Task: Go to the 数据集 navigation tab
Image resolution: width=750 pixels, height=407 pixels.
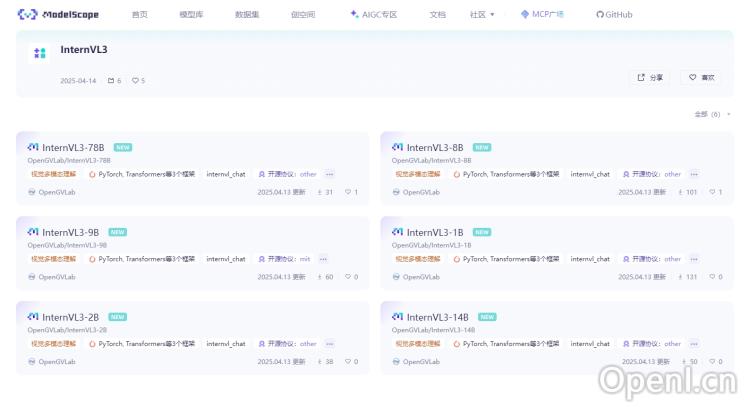Action: click(x=246, y=15)
